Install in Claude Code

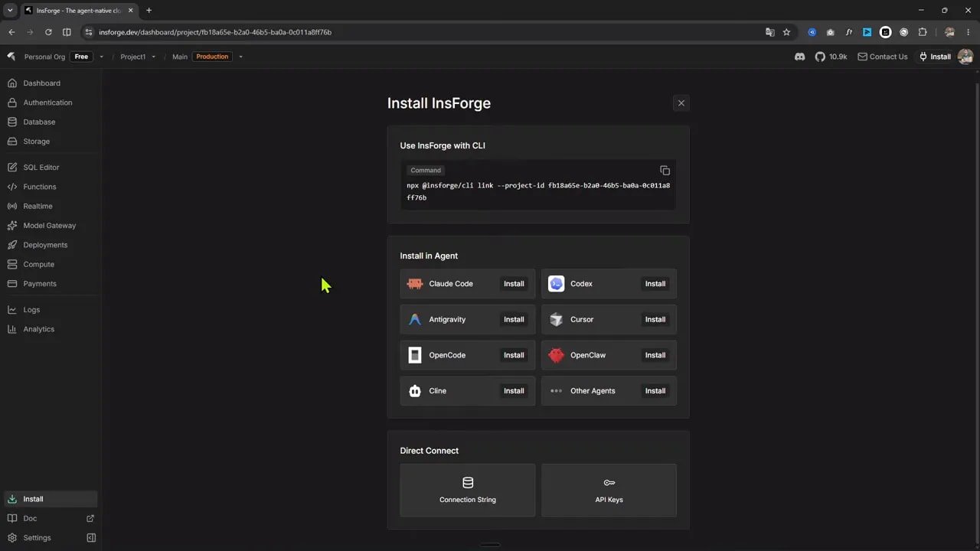click(x=514, y=284)
